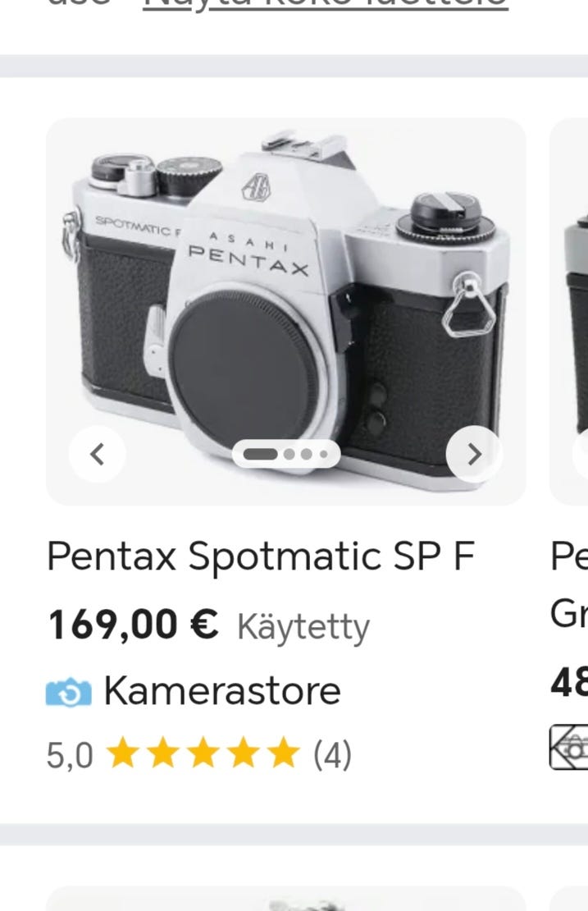Open the Näytä koko luettelo link

pos(326,4)
